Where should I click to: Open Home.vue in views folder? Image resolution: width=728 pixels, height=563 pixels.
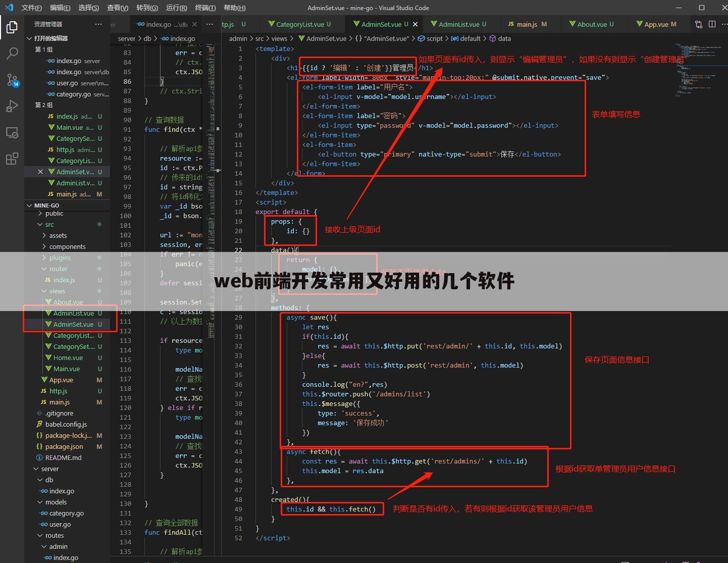pyautogui.click(x=68, y=357)
